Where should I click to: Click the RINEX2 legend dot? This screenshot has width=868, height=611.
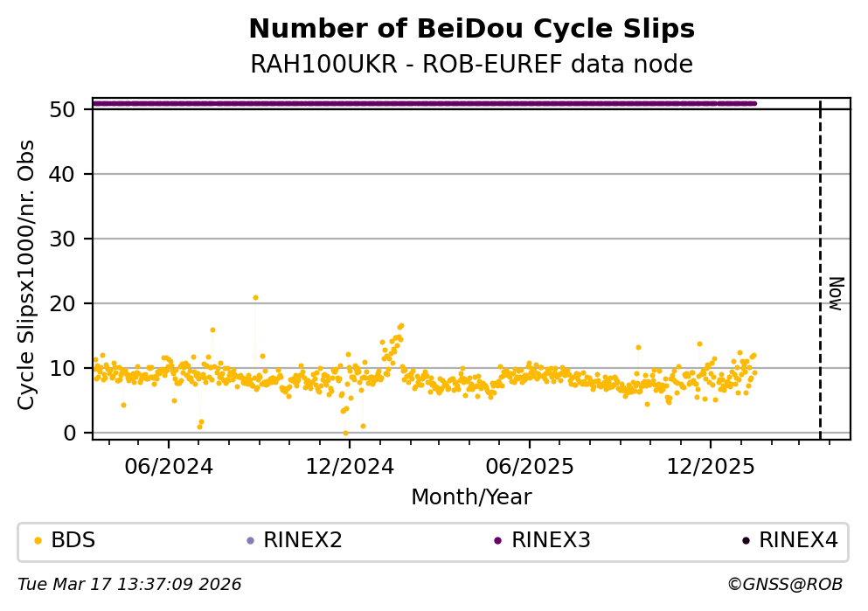click(x=250, y=540)
